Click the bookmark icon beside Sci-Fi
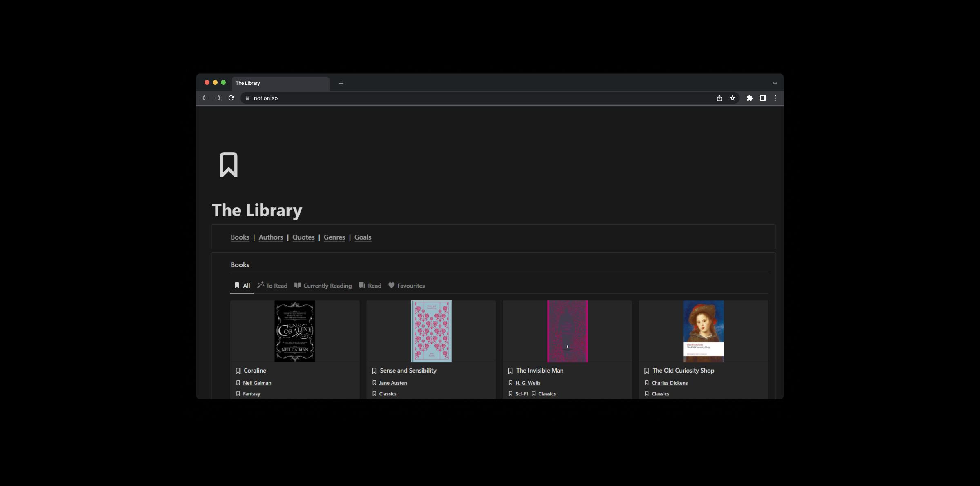This screenshot has width=980, height=486. [x=510, y=394]
